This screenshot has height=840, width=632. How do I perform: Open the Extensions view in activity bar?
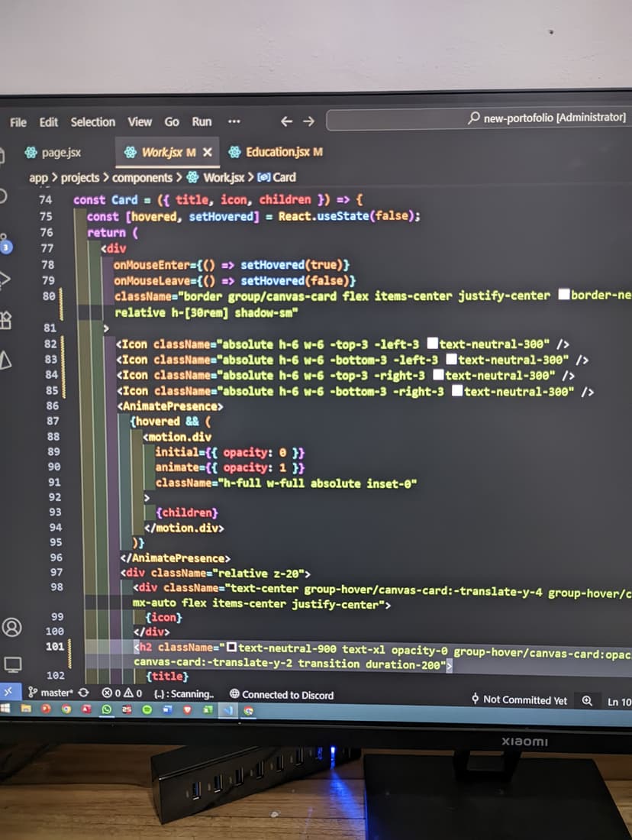[x=5, y=320]
